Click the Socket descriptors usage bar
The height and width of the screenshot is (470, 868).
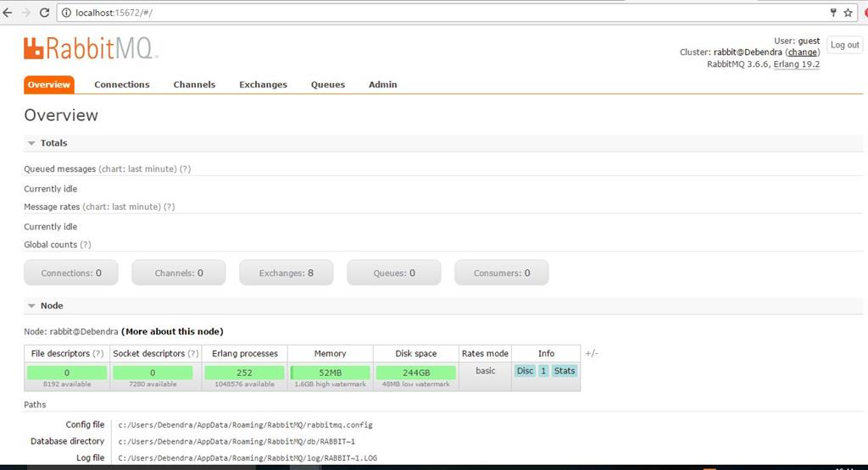click(153, 373)
